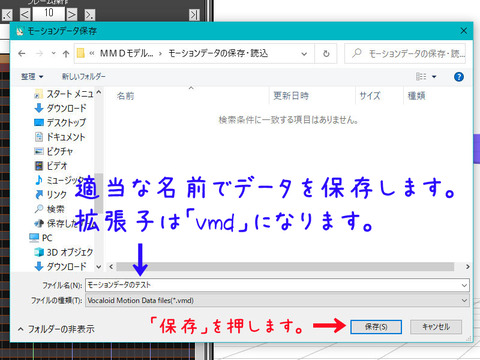Image resolution: width=480 pixels, height=360 pixels.
Task: Open the recent locations dropdown arrow
Action: (53, 53)
